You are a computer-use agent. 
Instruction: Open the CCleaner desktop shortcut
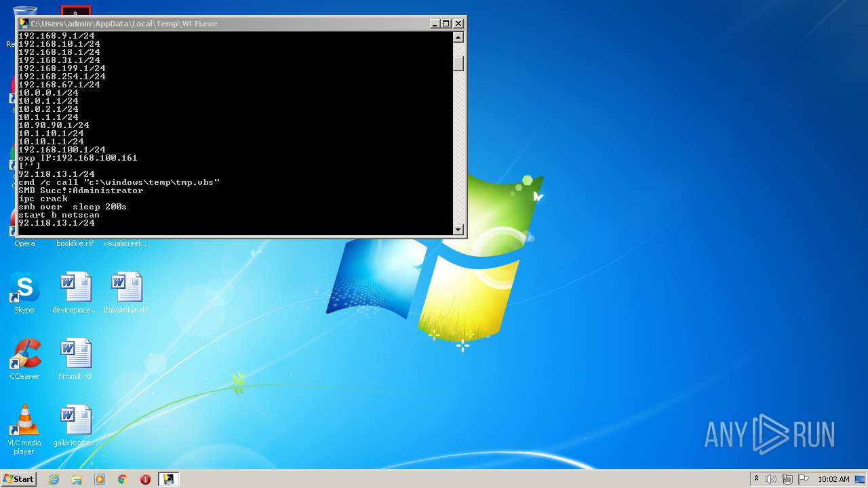(x=24, y=359)
